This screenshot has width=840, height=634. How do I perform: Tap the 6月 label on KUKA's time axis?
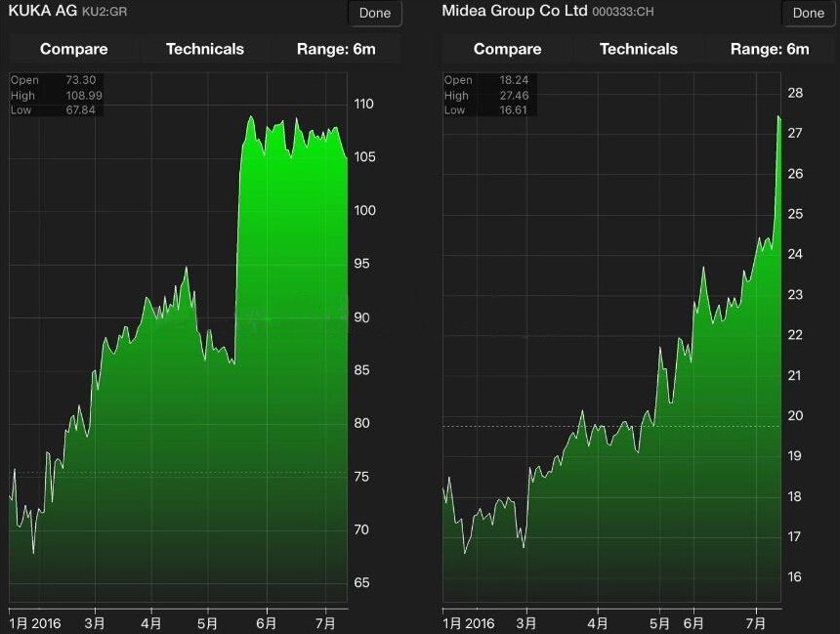tap(266, 622)
